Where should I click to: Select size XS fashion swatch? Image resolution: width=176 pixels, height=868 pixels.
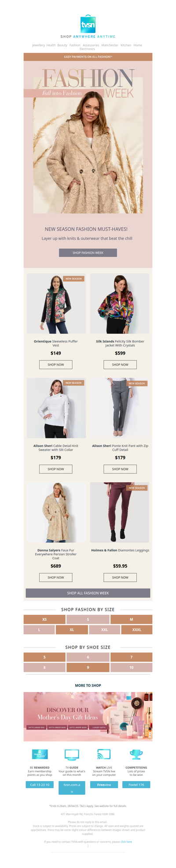(x=44, y=619)
